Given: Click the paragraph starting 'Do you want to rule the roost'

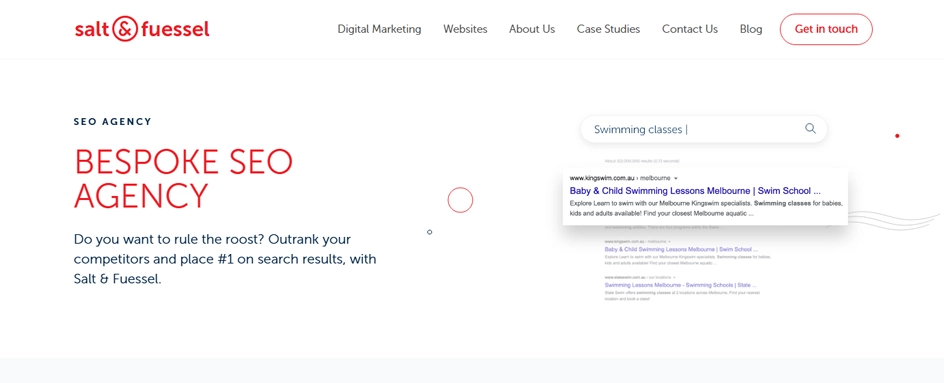Looking at the screenshot, I should 225,260.
